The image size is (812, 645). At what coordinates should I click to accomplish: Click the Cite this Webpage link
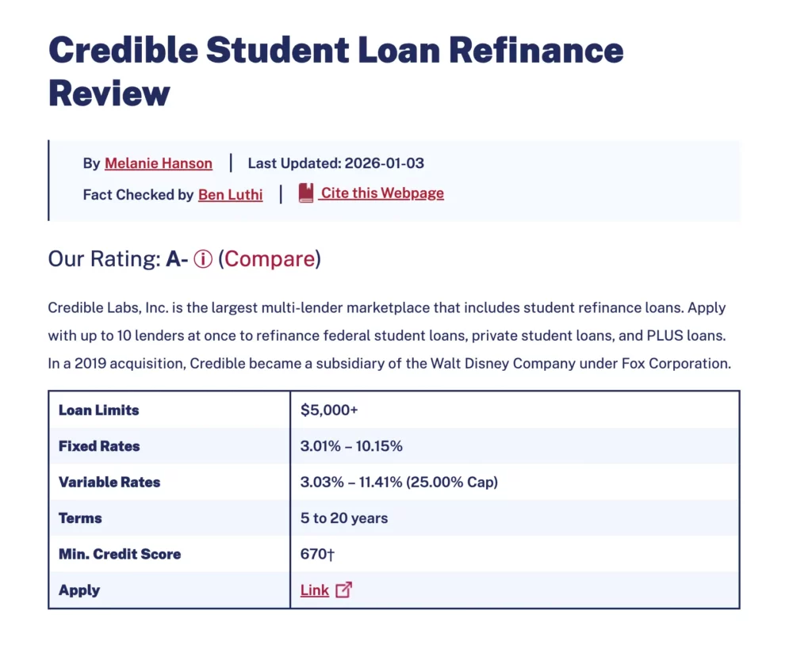click(381, 193)
